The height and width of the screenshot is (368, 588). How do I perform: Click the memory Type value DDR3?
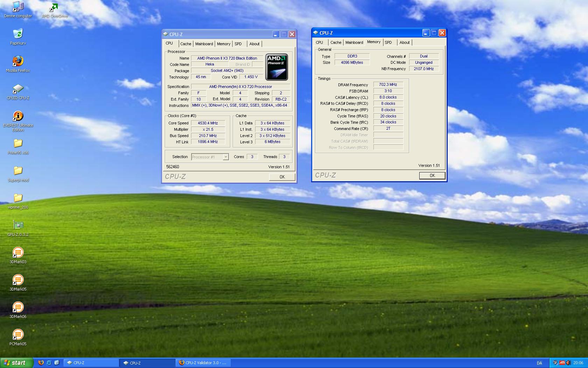pyautogui.click(x=352, y=56)
